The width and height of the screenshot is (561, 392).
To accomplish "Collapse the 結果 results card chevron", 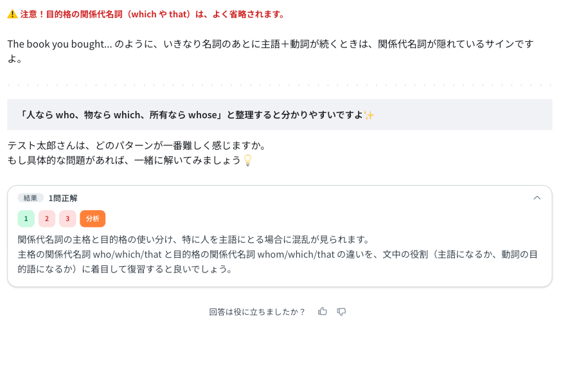I will (537, 198).
